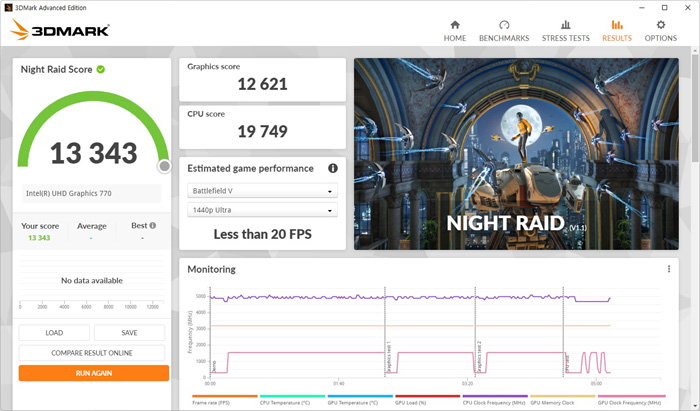Open the Stress Tests page

[566, 30]
